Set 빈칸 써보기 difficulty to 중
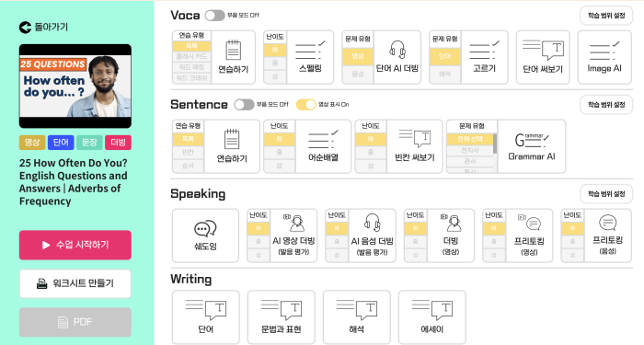 pos(371,153)
